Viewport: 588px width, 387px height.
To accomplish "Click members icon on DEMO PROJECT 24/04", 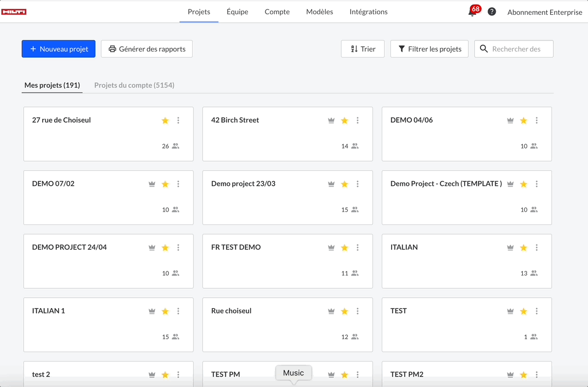I will 176,274.
